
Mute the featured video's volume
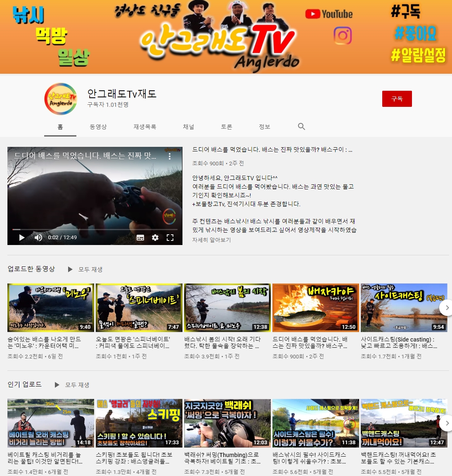(38, 238)
